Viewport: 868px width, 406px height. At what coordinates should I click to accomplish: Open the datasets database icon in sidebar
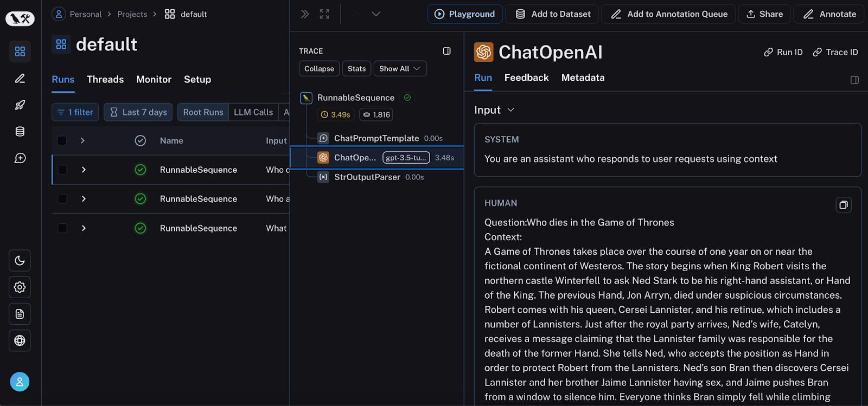pos(20,132)
